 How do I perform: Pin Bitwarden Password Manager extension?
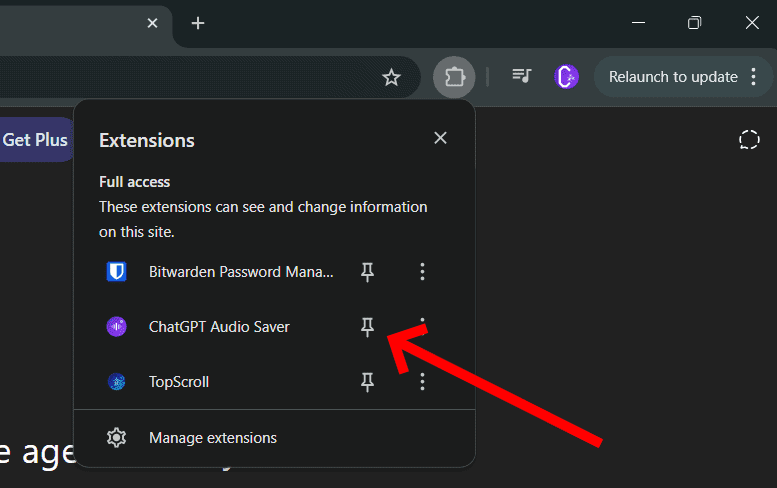pos(367,272)
